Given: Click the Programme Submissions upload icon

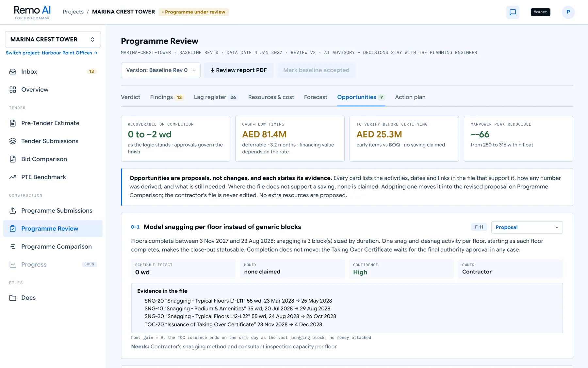Looking at the screenshot, I should pyautogui.click(x=13, y=211).
